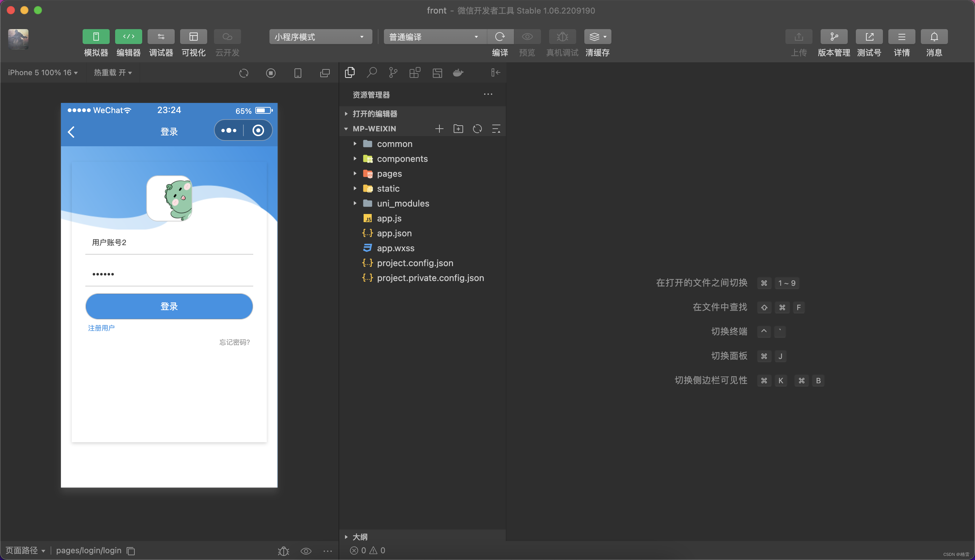Screen dimensions: 975x560
Task: Open the mini program mode dropdown
Action: coord(320,37)
